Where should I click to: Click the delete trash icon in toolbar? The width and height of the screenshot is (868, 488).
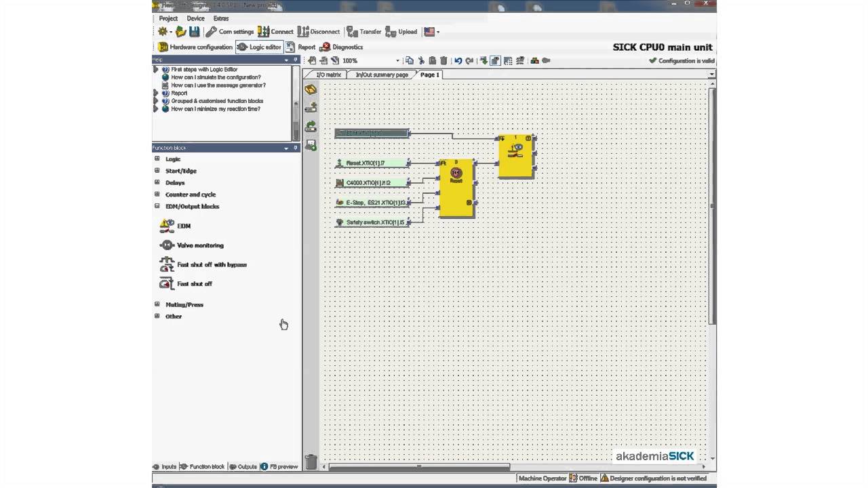443,60
